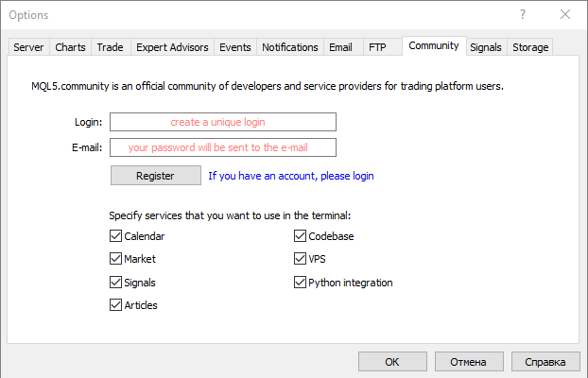This screenshot has width=588, height=378.
Task: Open the Charts tab
Action: tap(70, 47)
